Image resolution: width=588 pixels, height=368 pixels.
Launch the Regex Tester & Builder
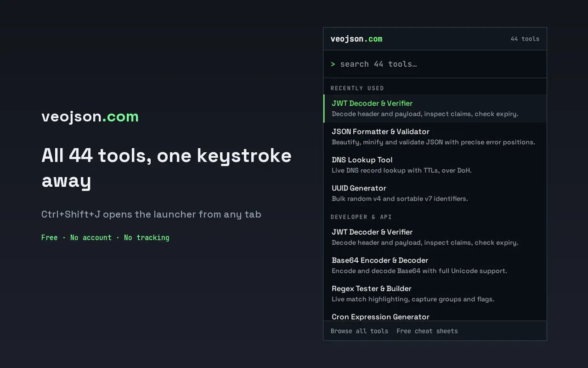(x=435, y=293)
